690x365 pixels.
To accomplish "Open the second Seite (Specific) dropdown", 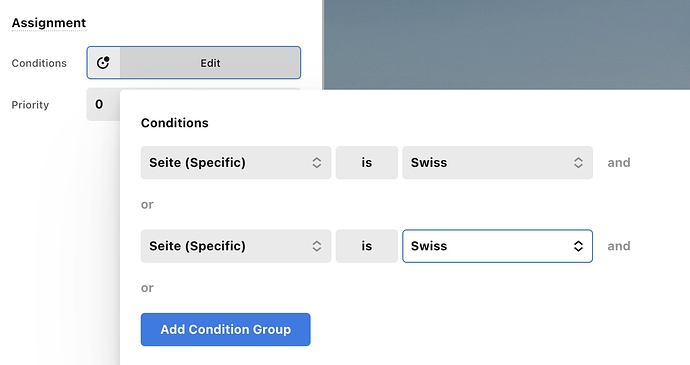I will pos(236,246).
